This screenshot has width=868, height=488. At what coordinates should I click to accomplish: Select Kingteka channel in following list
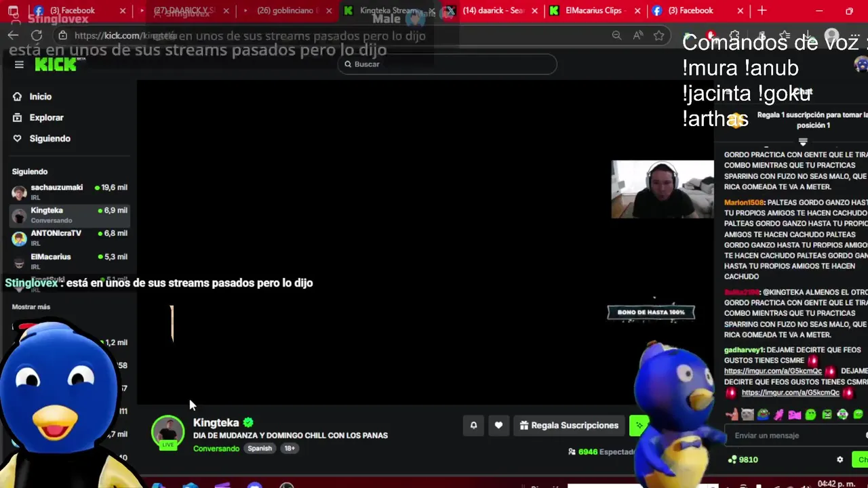pyautogui.click(x=70, y=215)
